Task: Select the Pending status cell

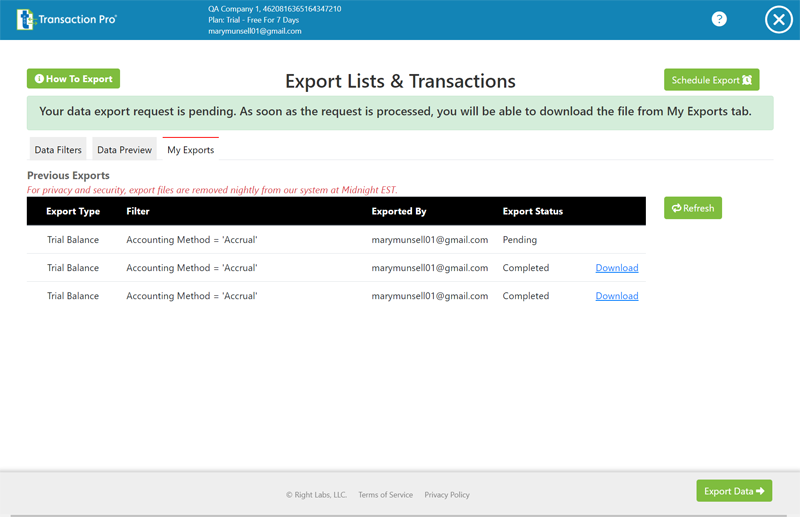Action: coord(519,240)
